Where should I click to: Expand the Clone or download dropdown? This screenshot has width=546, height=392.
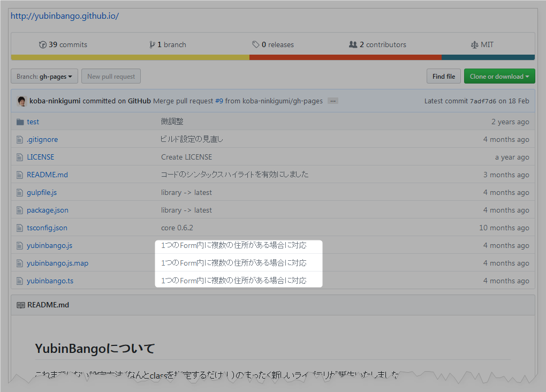pos(499,76)
